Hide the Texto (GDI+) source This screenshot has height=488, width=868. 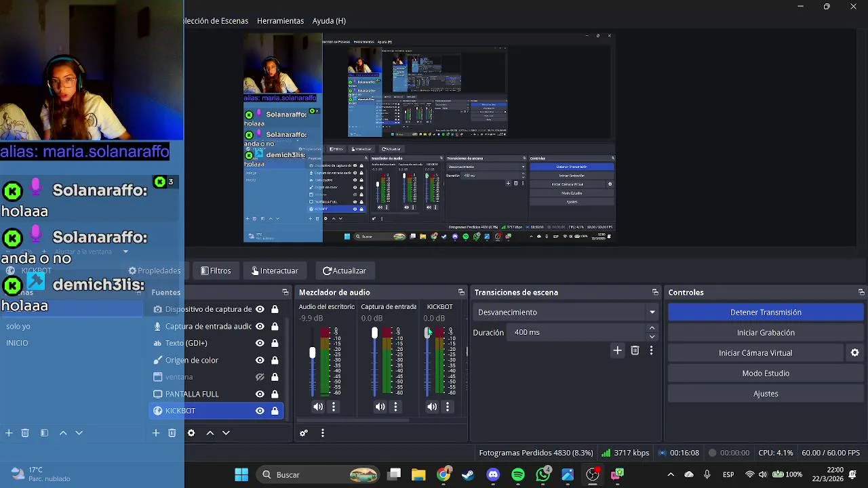click(260, 343)
